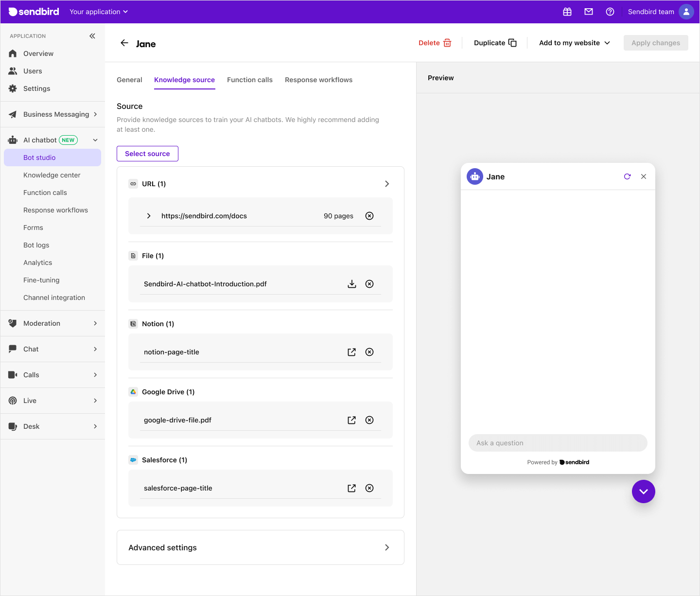Open Add to my website dropdown
Viewport: 700px width, 596px height.
(x=575, y=43)
